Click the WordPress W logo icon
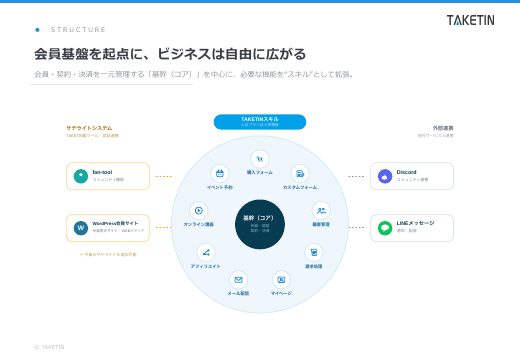 (x=81, y=228)
